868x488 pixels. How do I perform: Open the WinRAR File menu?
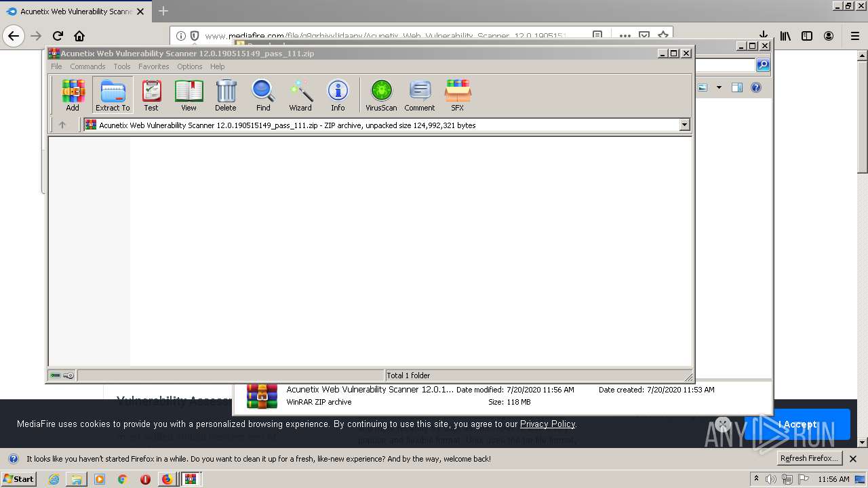pyautogui.click(x=56, y=66)
